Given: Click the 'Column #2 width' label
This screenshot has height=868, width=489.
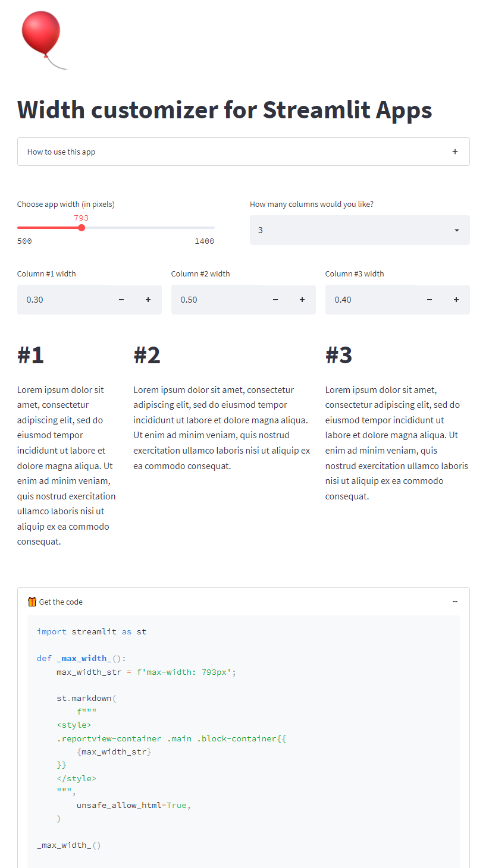Looking at the screenshot, I should (200, 273).
